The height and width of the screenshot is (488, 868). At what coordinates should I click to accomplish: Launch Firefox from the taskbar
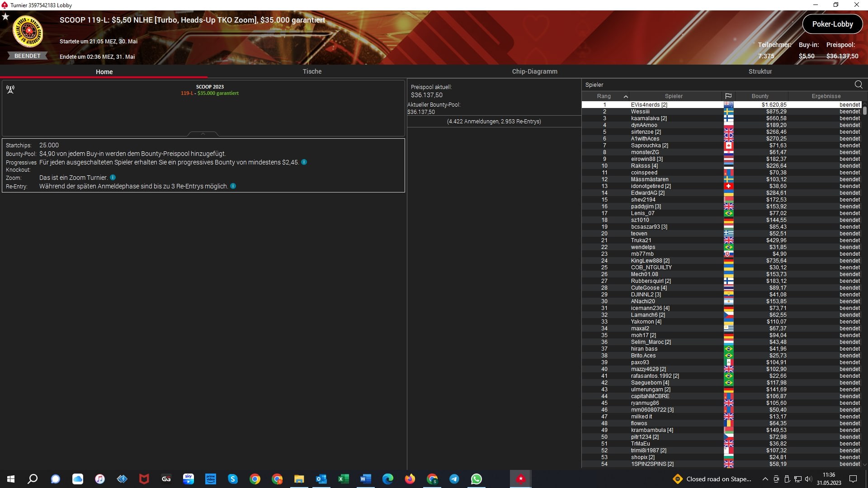coord(410,479)
